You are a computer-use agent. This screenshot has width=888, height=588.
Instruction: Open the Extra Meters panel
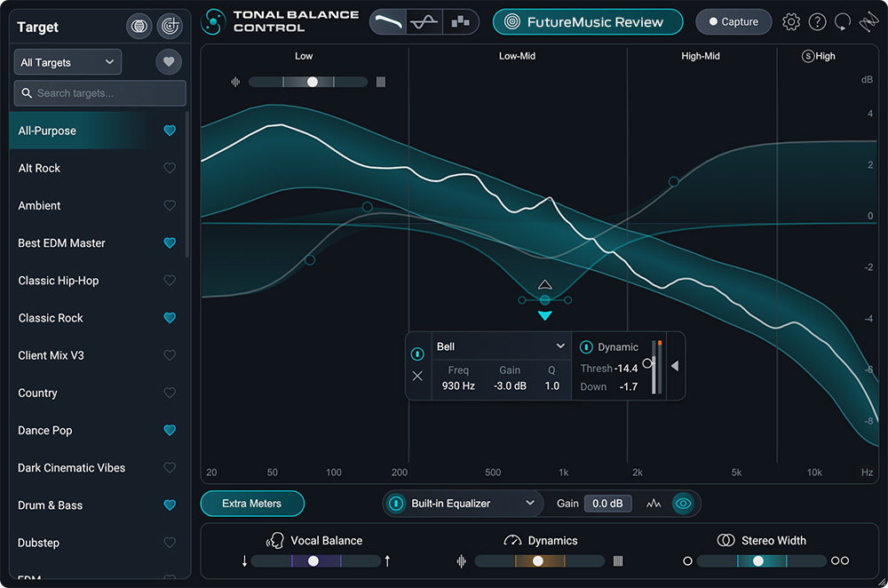(251, 503)
